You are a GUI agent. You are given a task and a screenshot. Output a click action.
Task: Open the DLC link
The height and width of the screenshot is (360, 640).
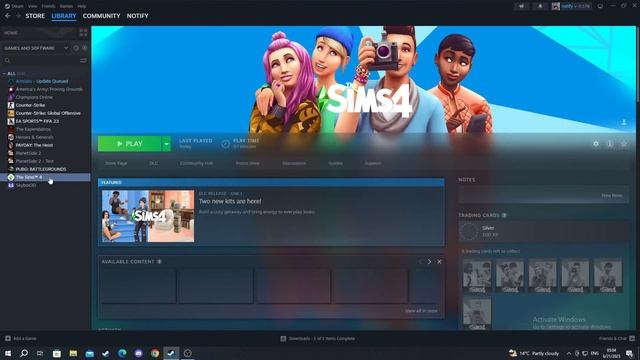coord(153,163)
